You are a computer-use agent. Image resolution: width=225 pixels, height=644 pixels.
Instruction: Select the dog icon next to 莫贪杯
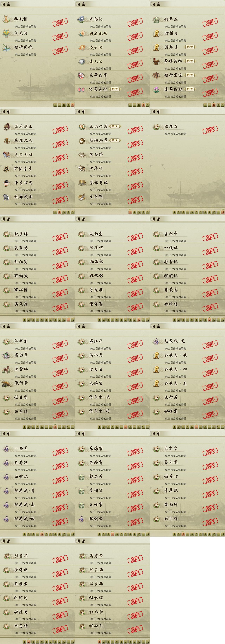click(x=6, y=370)
